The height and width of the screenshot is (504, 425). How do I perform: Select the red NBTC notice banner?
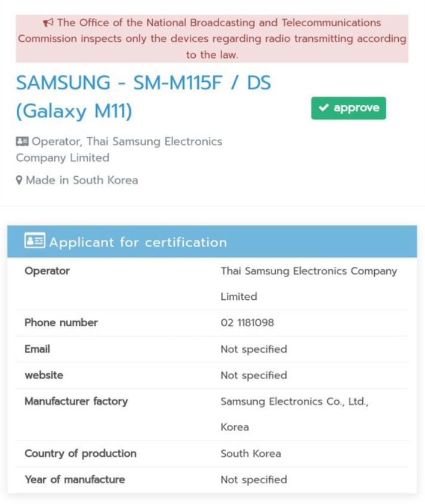pyautogui.click(x=212, y=39)
